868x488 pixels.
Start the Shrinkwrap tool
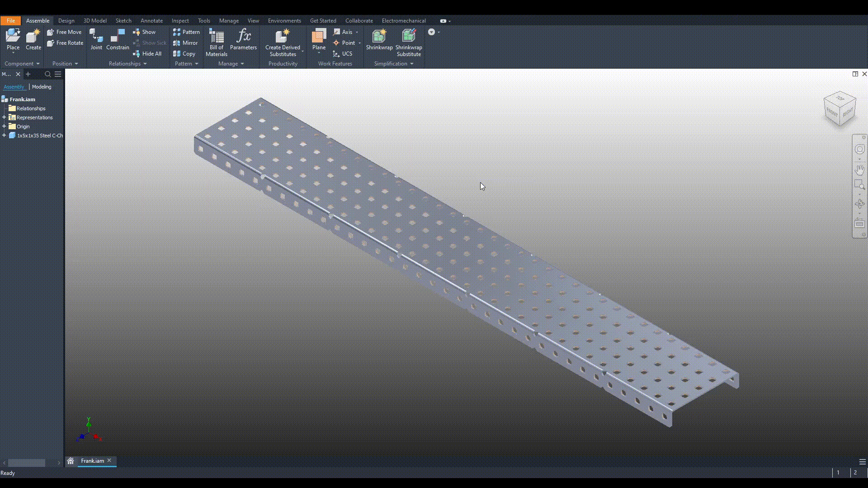pyautogui.click(x=379, y=39)
